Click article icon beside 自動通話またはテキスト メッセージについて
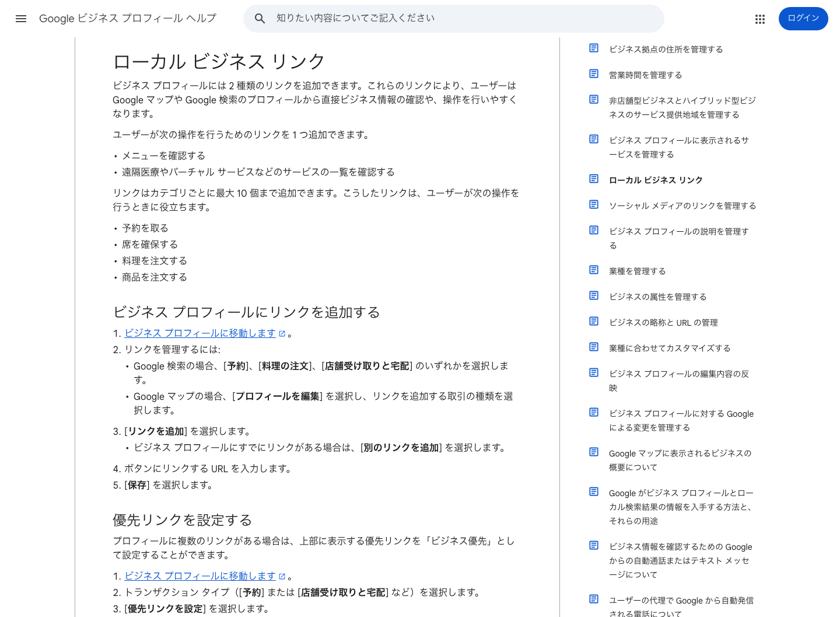 594,545
